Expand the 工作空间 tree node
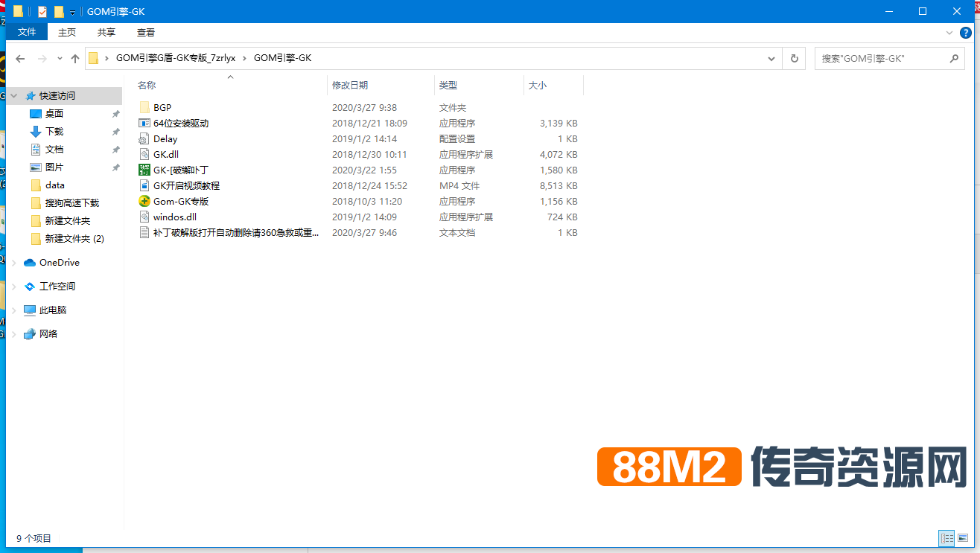This screenshot has width=980, height=553. pyautogui.click(x=14, y=287)
